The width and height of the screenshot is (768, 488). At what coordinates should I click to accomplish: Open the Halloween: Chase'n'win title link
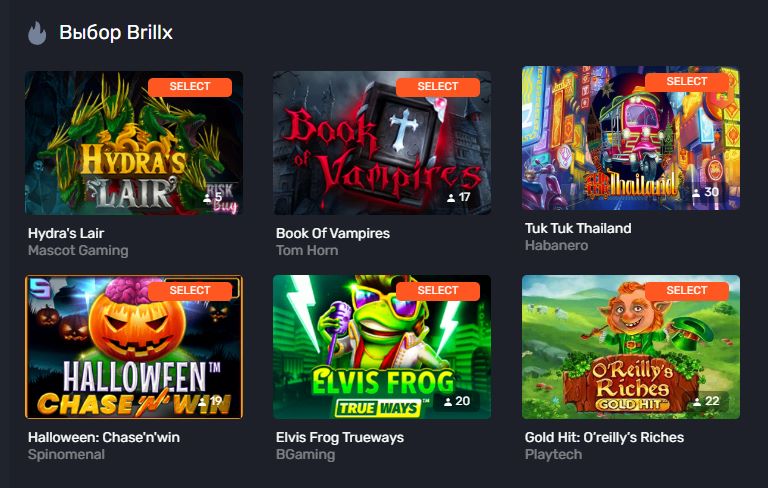point(104,437)
